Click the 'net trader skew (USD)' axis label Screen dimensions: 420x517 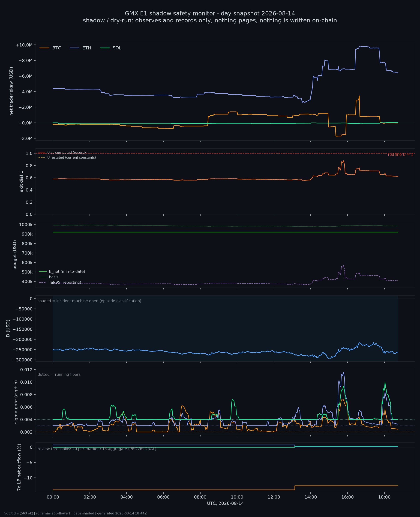pos(11,91)
